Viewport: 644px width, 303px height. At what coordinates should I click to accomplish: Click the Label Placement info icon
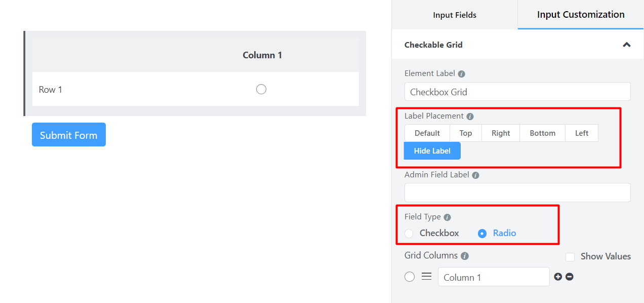[x=470, y=116]
